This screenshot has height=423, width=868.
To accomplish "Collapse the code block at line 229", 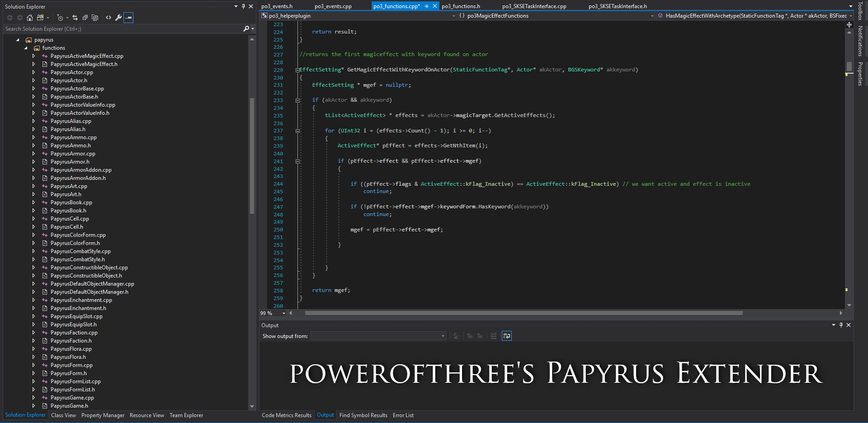I will [297, 70].
